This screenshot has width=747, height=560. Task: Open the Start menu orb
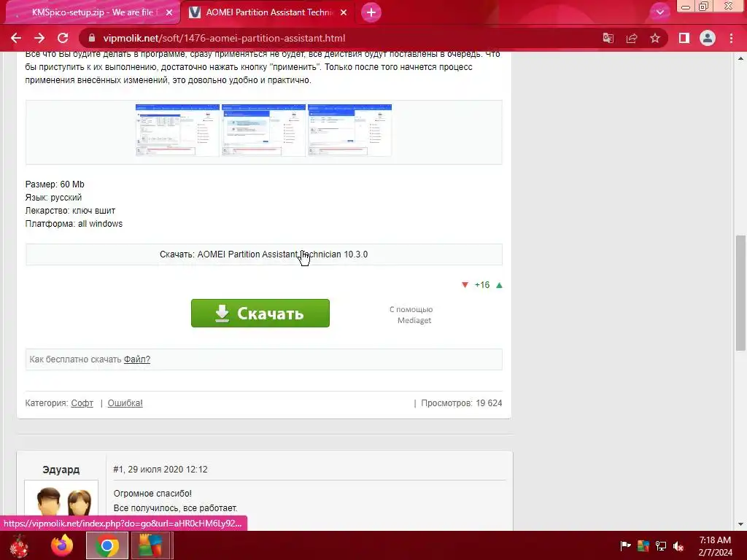click(x=19, y=545)
